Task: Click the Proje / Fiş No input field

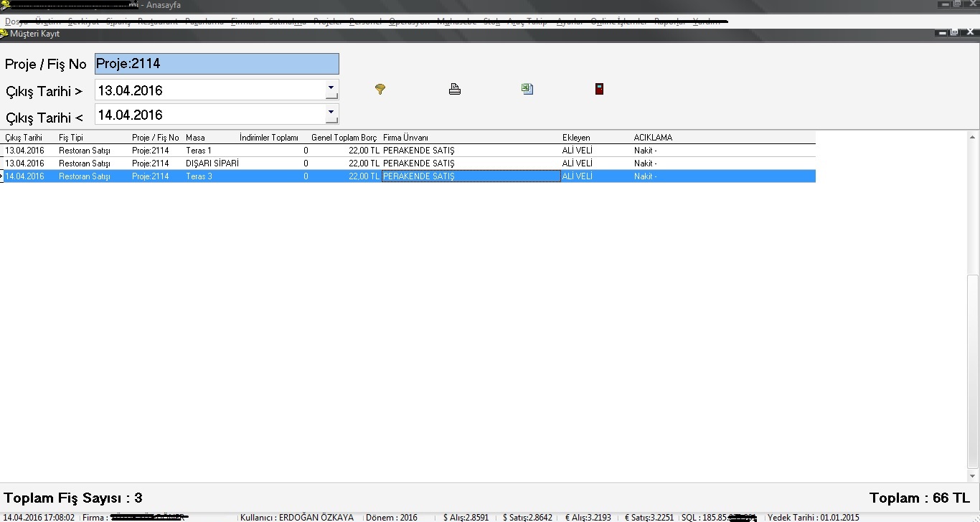Action: [217, 64]
